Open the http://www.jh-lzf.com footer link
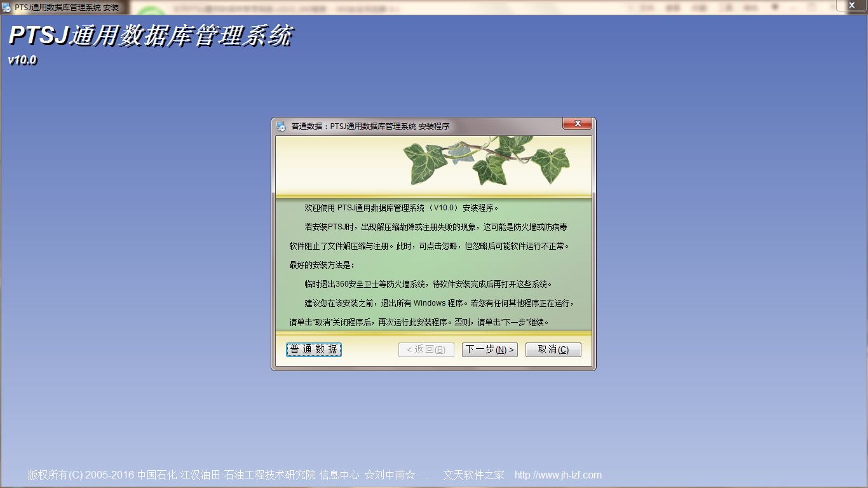This screenshot has height=488, width=868. 558,475
